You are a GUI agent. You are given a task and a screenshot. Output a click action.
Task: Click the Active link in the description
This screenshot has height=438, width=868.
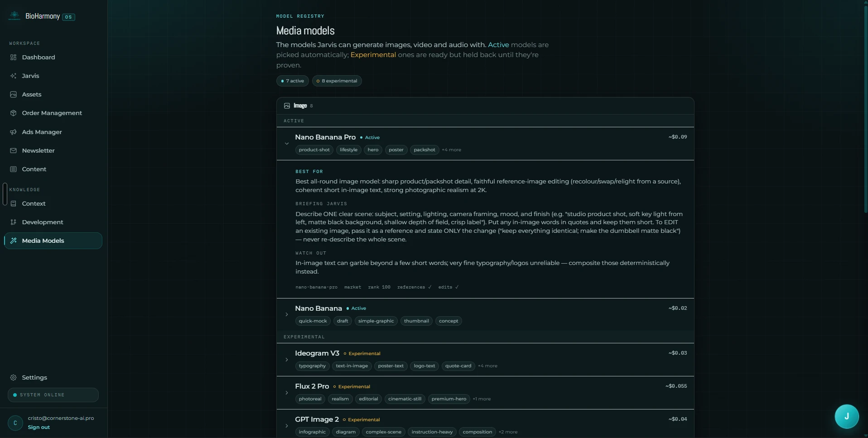coord(498,45)
